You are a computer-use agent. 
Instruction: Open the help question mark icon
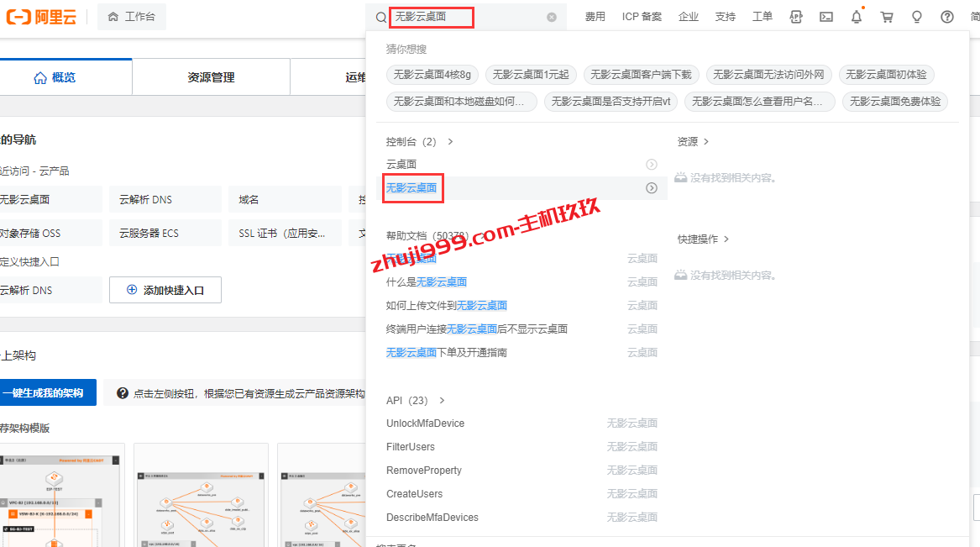click(947, 17)
